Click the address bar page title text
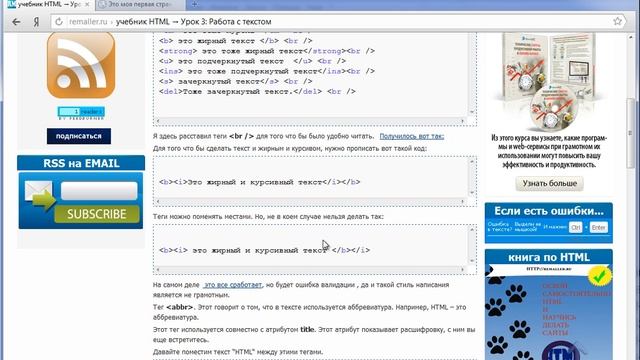Viewport: 640px width, 360px height. point(193,22)
